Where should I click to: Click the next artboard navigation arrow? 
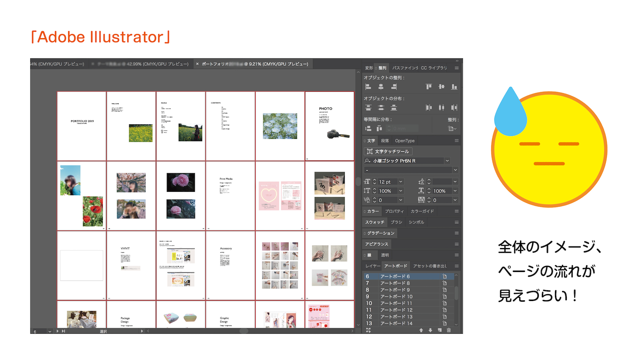[x=58, y=331]
